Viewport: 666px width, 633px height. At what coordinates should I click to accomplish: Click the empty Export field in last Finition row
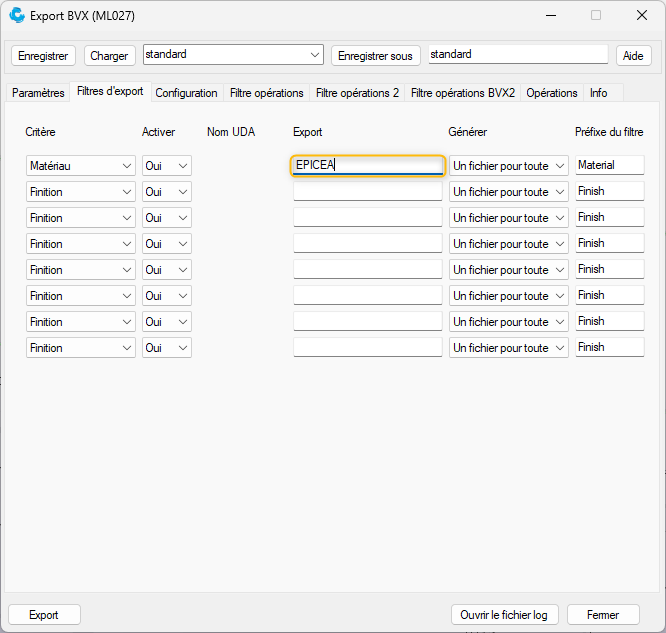pos(368,347)
